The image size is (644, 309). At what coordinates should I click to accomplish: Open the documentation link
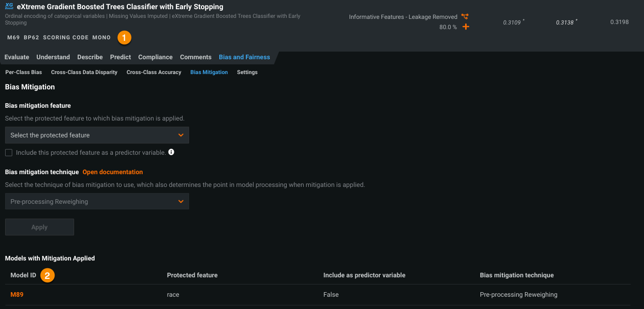point(112,172)
